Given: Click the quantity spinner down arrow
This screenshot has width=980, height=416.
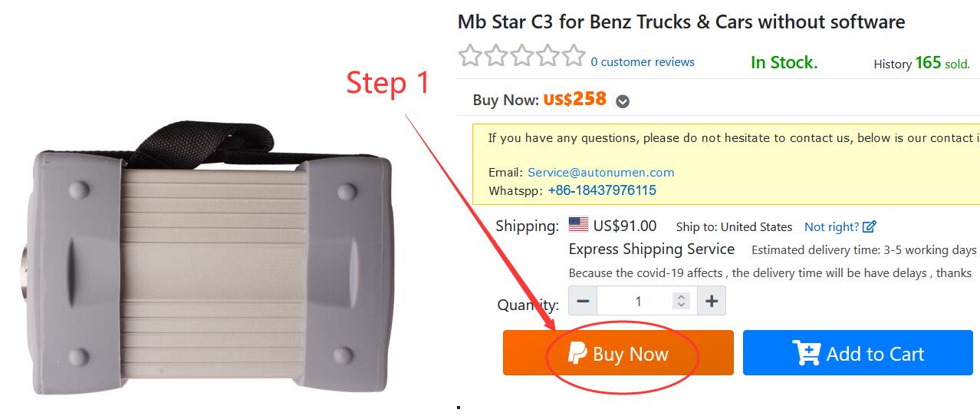Looking at the screenshot, I should (681, 305).
